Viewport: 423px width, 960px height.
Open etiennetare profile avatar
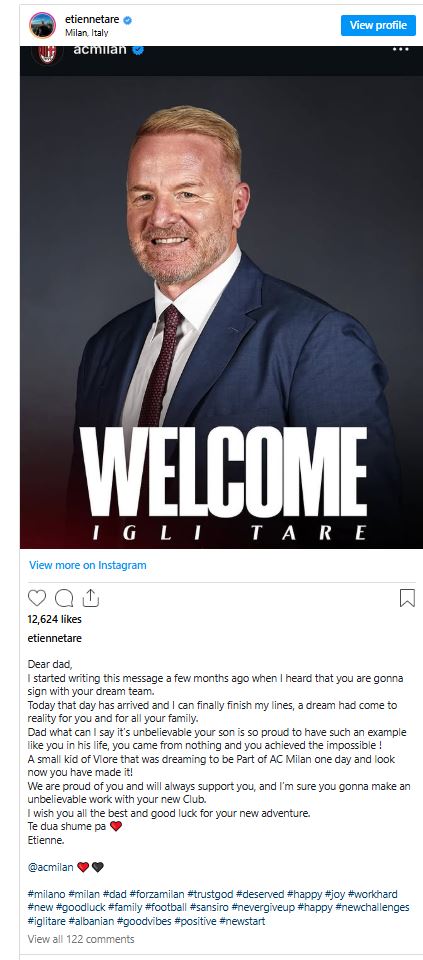coord(42,25)
